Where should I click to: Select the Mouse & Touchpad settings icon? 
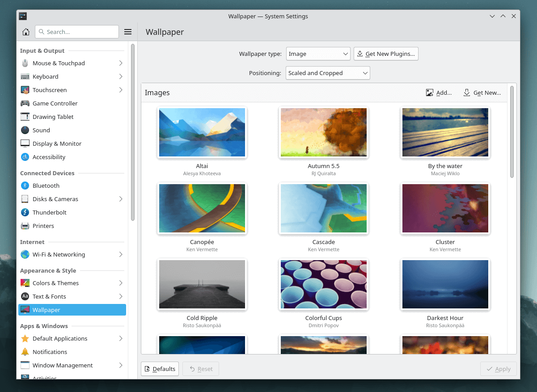point(25,63)
